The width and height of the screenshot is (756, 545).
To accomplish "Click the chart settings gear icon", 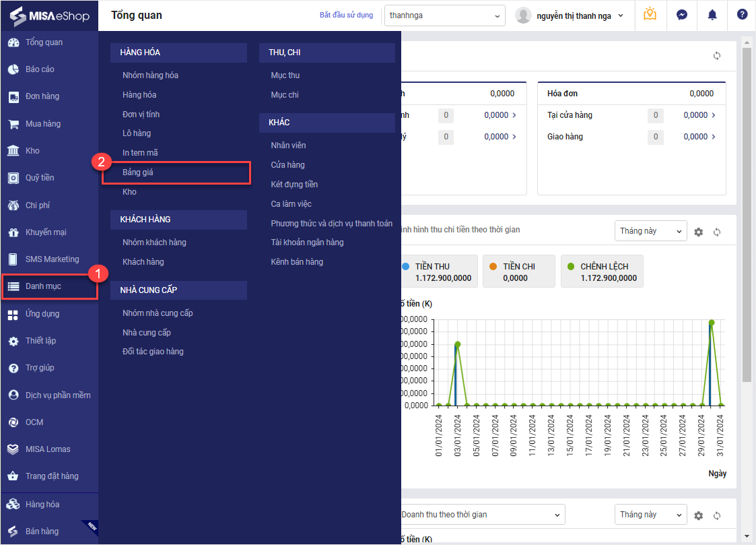I will 698,232.
